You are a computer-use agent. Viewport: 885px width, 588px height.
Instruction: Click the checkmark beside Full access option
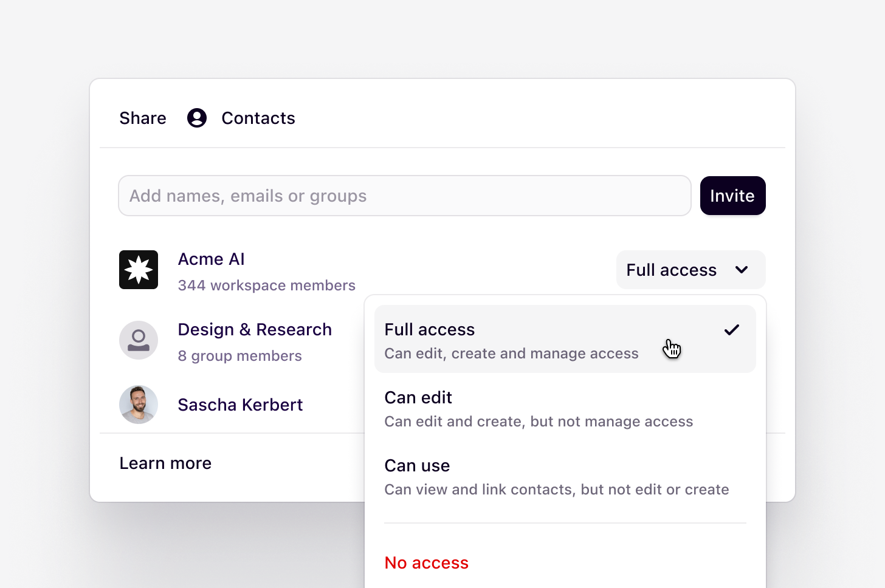pyautogui.click(x=732, y=330)
